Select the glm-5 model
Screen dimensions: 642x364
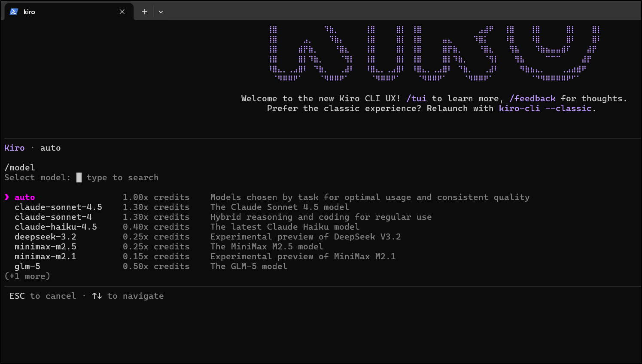tap(27, 267)
